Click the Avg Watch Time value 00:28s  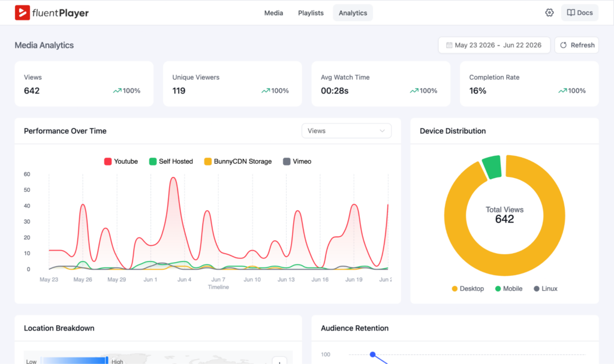tap(335, 91)
